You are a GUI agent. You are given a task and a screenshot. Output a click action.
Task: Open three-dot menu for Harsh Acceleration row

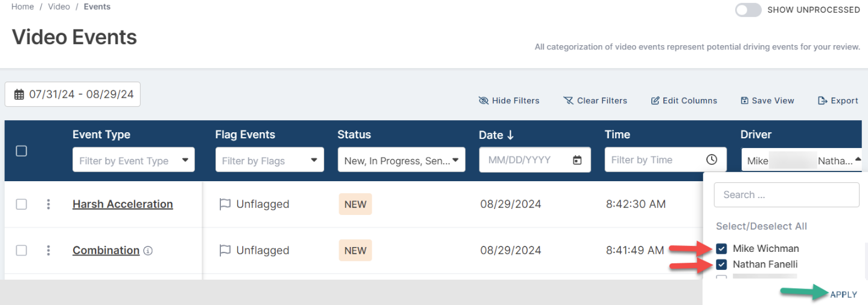pos(48,204)
